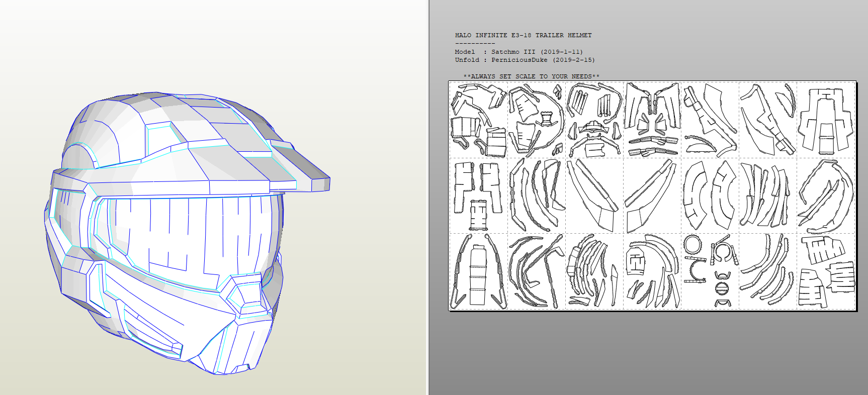Viewport: 868px width, 395px height.
Task: Open the pattern page with circular ring parts
Action: [710, 271]
